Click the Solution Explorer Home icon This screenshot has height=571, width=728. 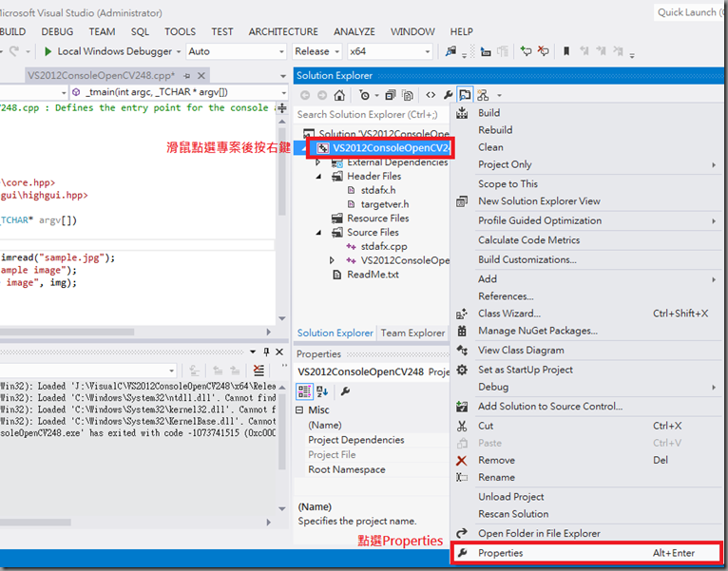(339, 95)
